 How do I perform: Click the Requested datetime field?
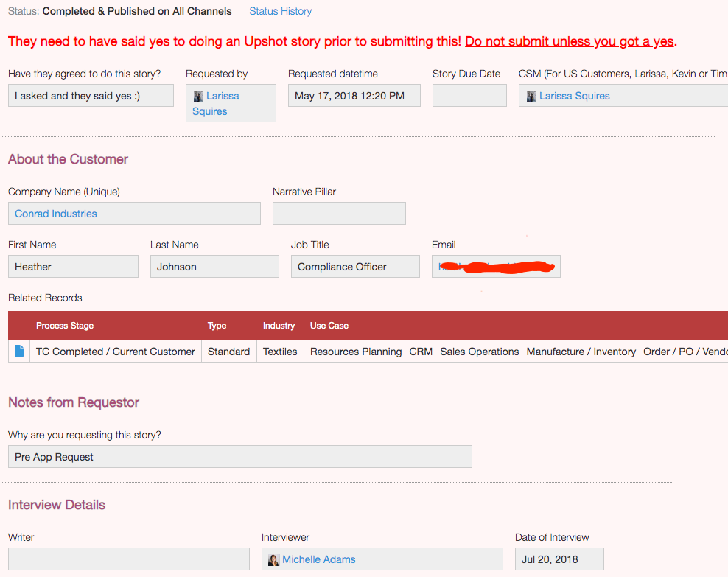354,96
